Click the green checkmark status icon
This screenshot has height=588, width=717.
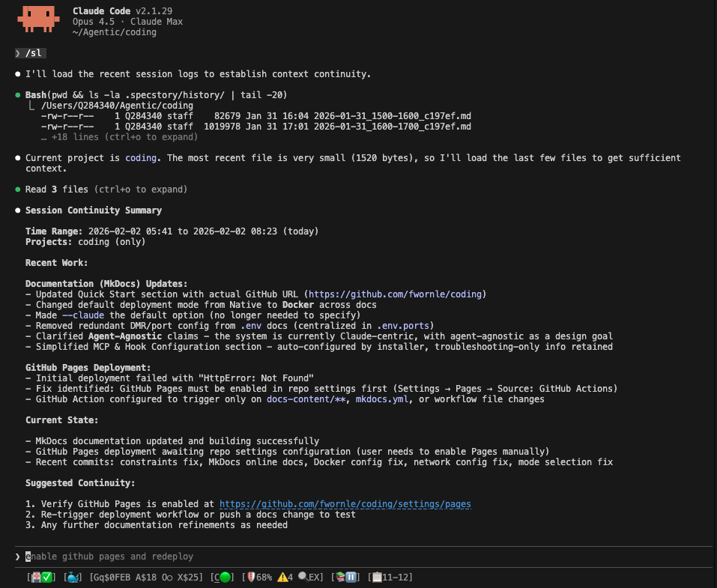pyautogui.click(x=46, y=578)
